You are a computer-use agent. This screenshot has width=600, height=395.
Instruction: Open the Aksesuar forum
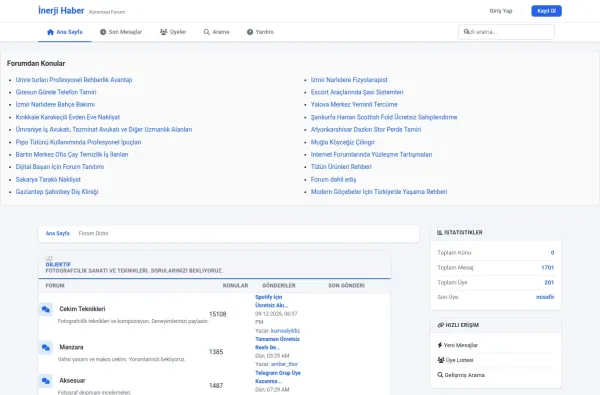tap(72, 380)
